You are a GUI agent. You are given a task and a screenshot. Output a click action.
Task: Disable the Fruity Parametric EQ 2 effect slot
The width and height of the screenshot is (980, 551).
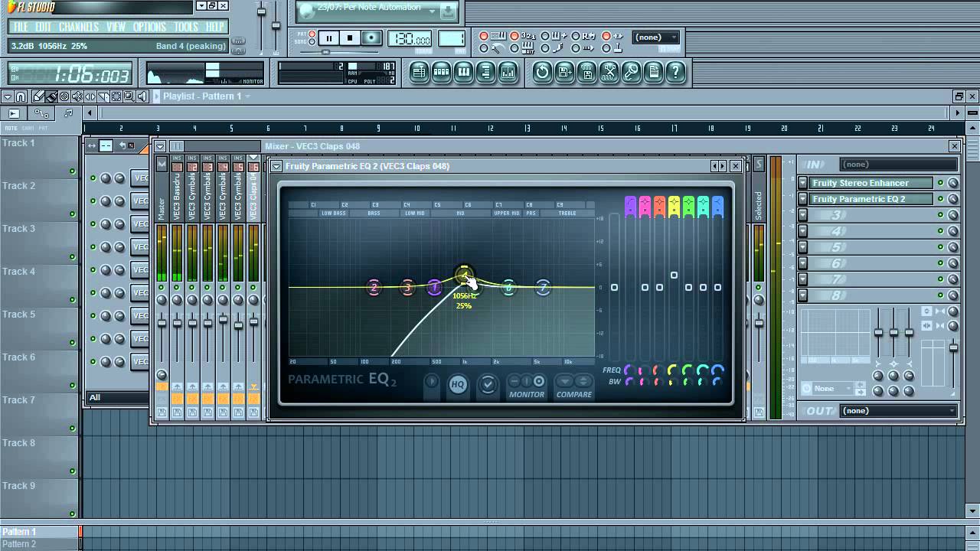click(x=940, y=199)
